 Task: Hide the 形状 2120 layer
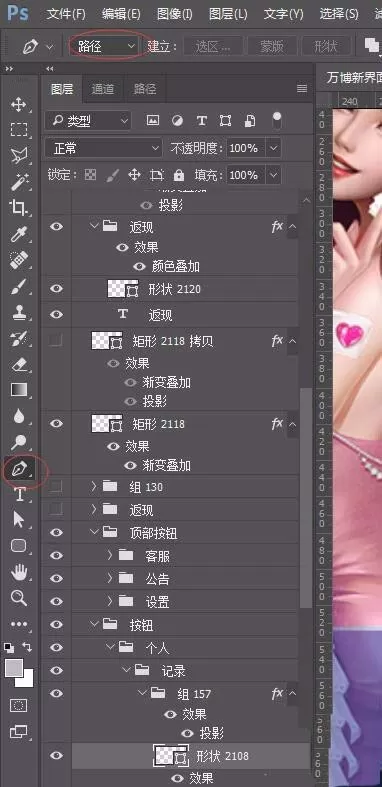[x=57, y=289]
